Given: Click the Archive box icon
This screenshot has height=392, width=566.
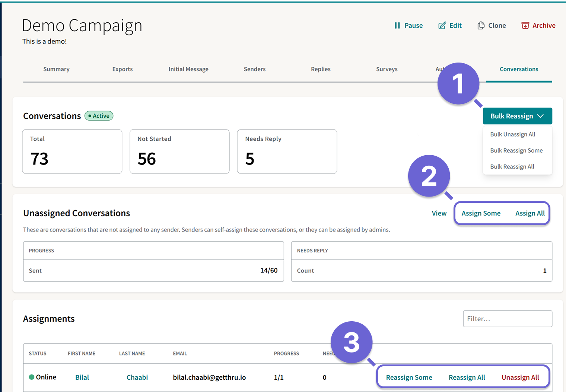Looking at the screenshot, I should (x=525, y=25).
